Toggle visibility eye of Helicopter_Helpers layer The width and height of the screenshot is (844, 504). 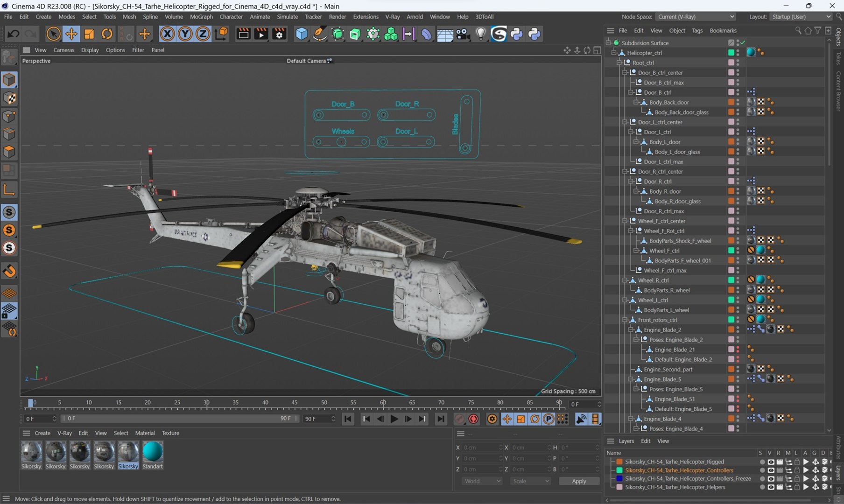coord(771,487)
